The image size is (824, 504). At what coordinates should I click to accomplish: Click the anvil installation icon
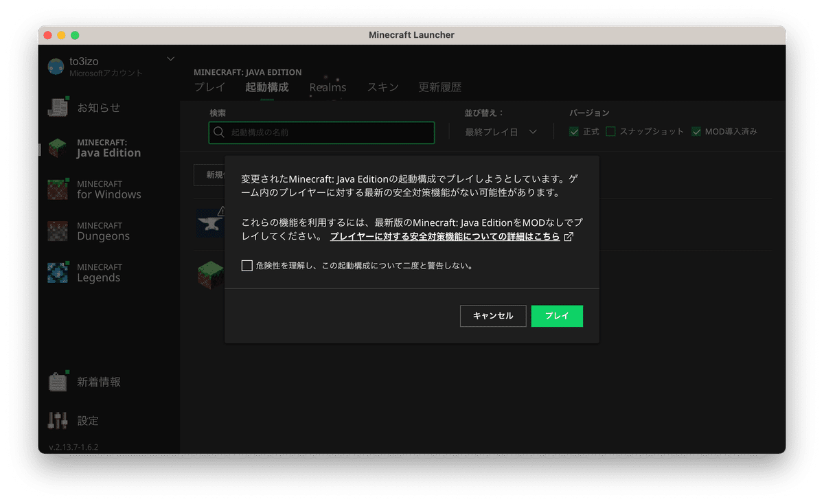pos(209,222)
